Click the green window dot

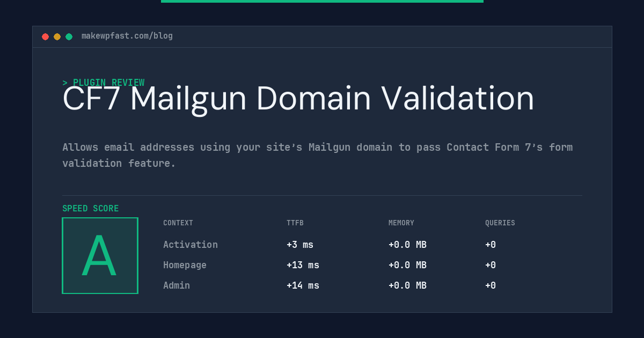pyautogui.click(x=69, y=36)
